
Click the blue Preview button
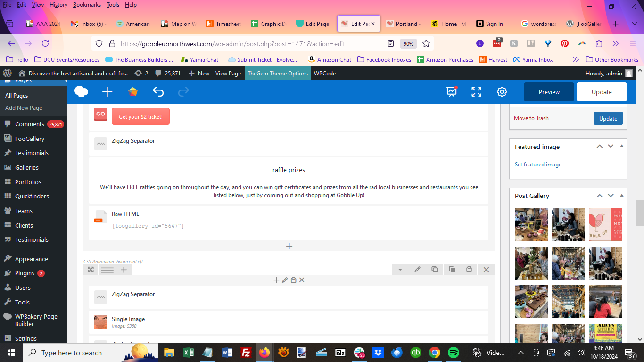[549, 92]
